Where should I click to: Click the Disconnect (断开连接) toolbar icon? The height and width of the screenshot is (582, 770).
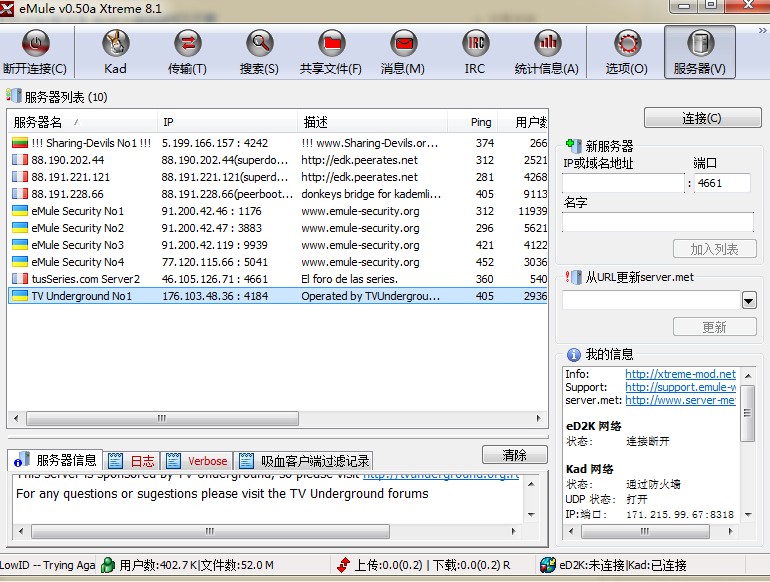point(35,43)
